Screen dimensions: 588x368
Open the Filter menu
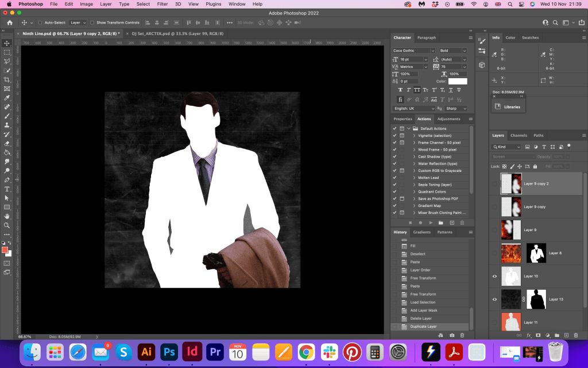163,4
